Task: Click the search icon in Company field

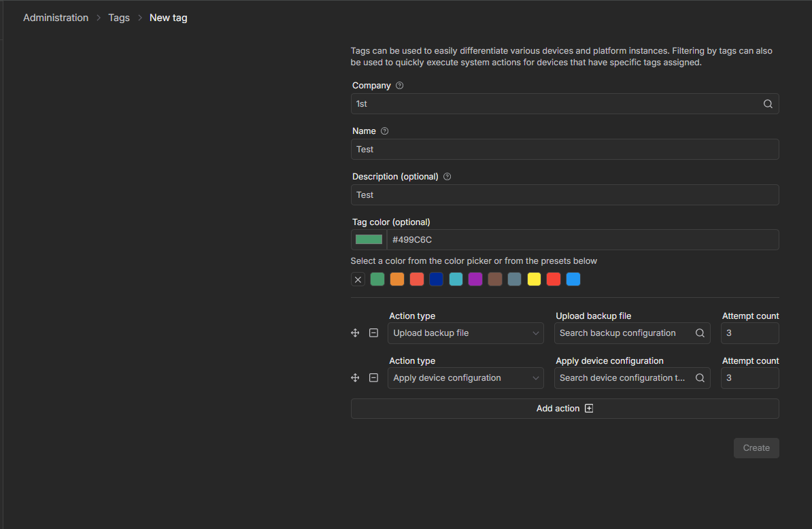Action: [x=768, y=104]
